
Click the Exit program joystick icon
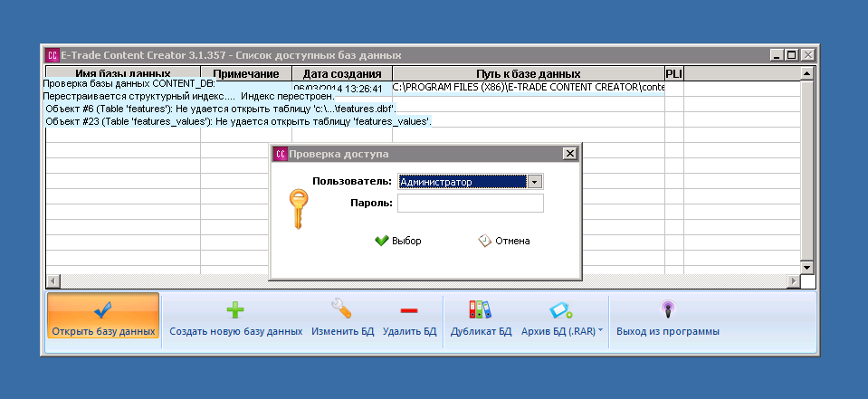[x=668, y=310]
